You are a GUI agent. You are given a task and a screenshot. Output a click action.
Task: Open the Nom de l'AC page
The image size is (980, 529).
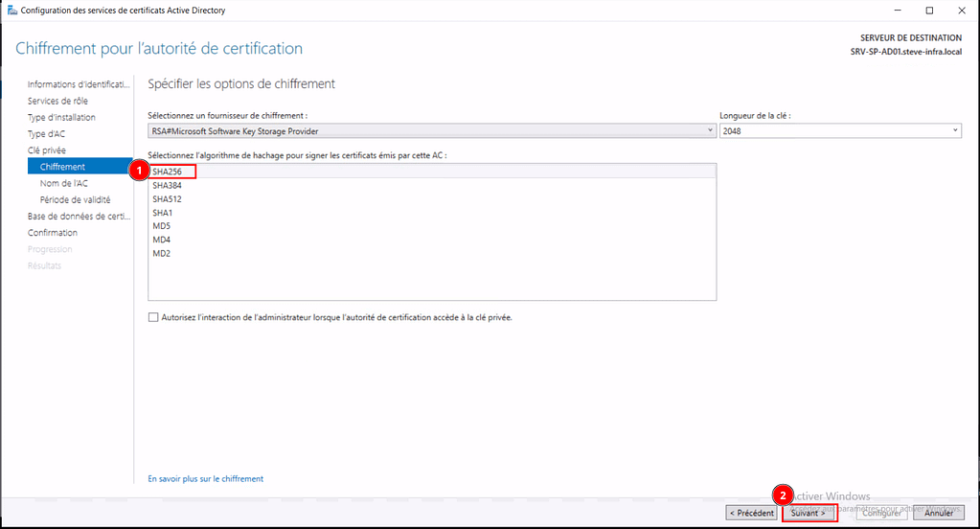(64, 183)
